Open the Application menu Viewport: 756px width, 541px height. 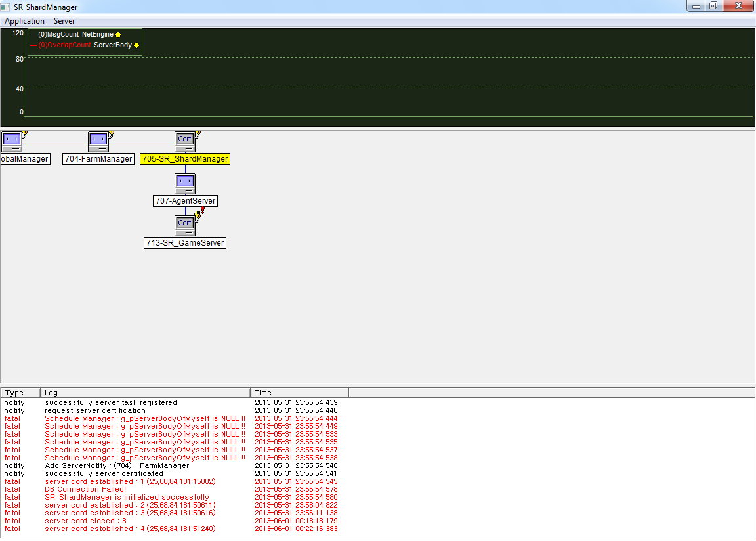24,21
